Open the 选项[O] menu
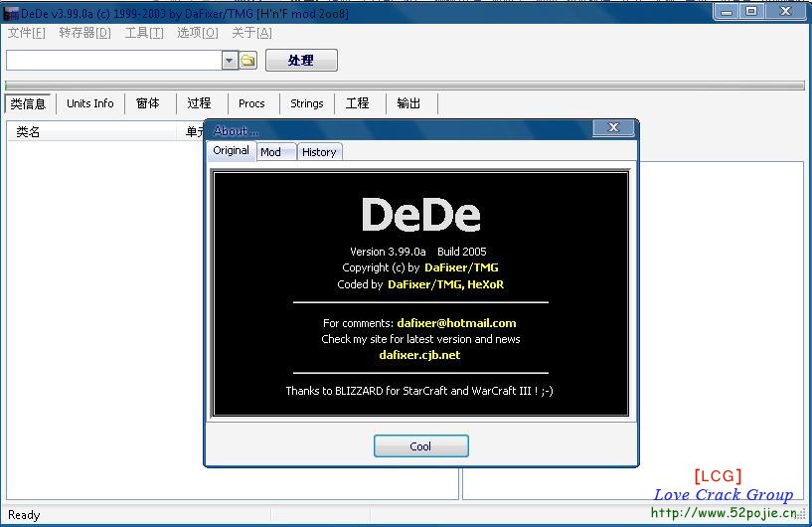 click(198, 33)
